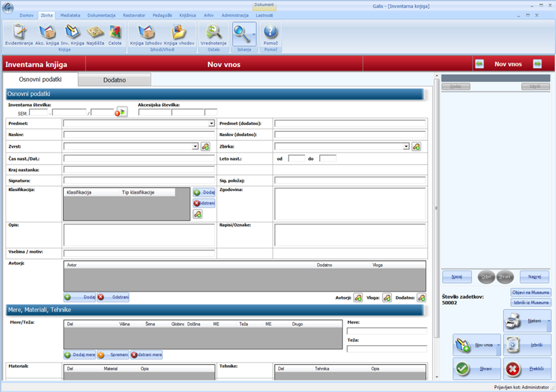Click into the Naslov text field

[139, 135]
